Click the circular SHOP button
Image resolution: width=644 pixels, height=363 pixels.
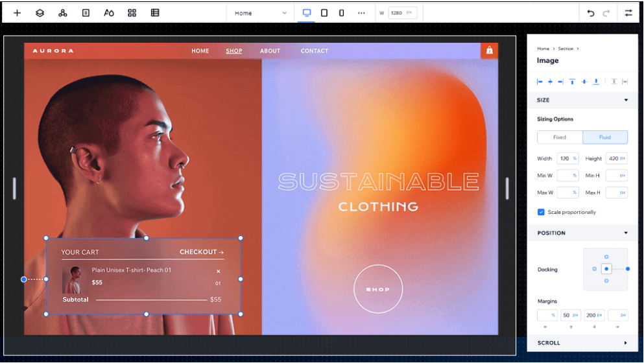tap(378, 289)
